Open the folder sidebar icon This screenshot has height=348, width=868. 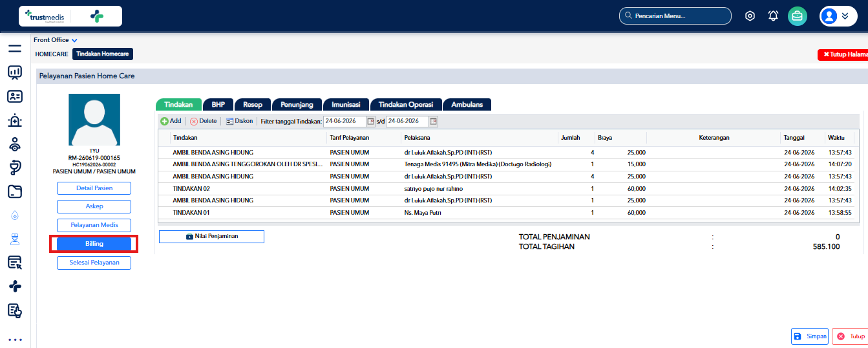pyautogui.click(x=15, y=191)
